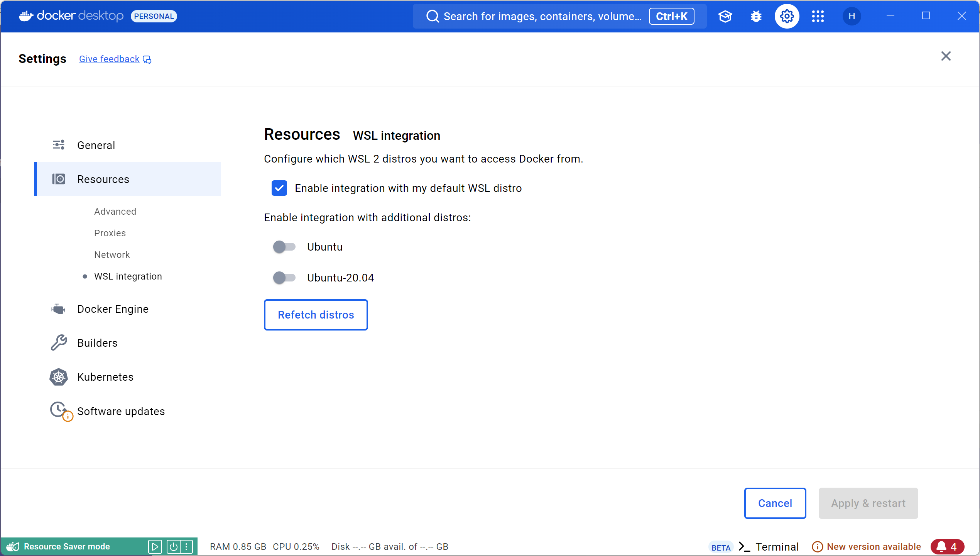Click the Refetch distros button
The image size is (980, 556).
pyautogui.click(x=316, y=315)
